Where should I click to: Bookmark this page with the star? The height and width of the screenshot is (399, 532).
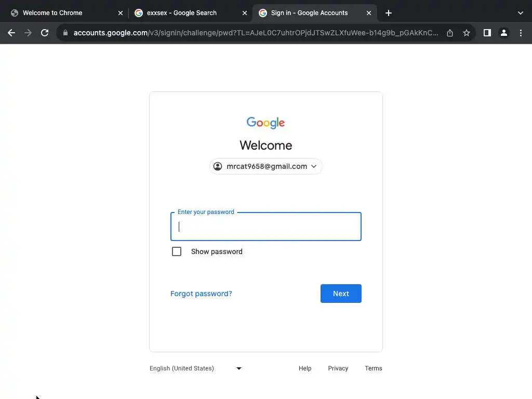point(467,33)
